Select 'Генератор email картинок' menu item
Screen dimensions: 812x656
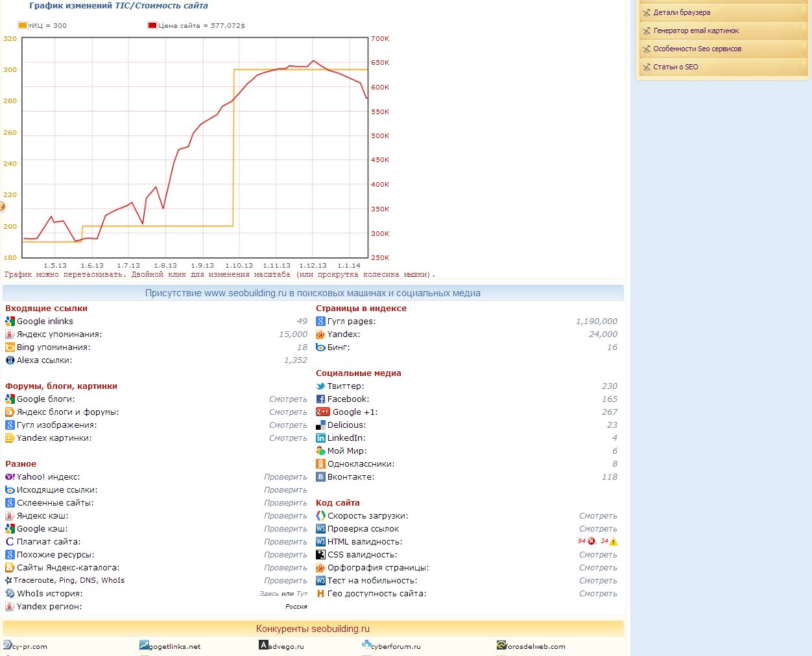pyautogui.click(x=696, y=30)
